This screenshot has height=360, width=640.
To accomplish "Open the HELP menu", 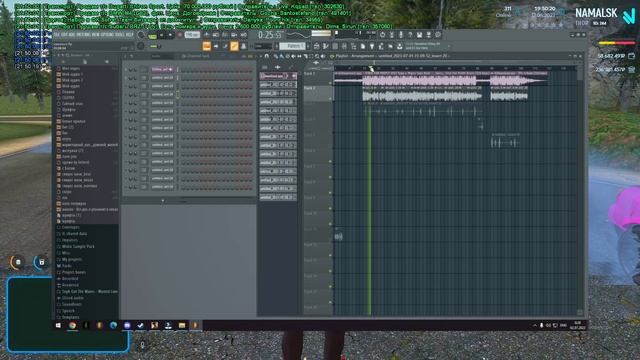I will (x=130, y=35).
